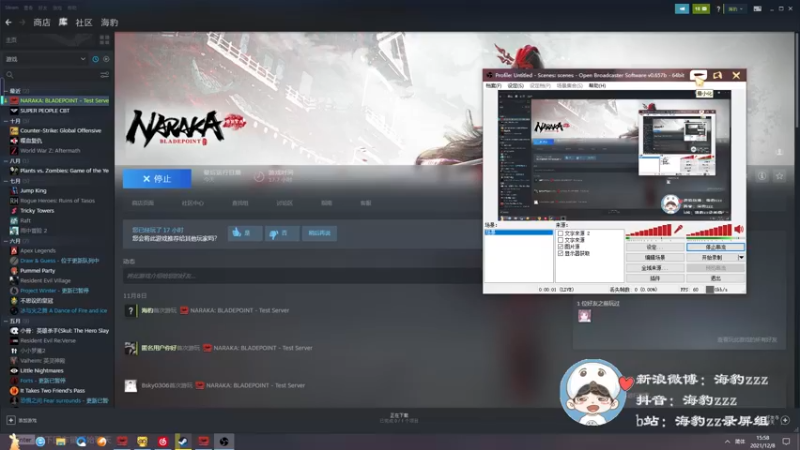
Task: Open dropdown arrow beside OBS start recording
Action: click(741, 257)
